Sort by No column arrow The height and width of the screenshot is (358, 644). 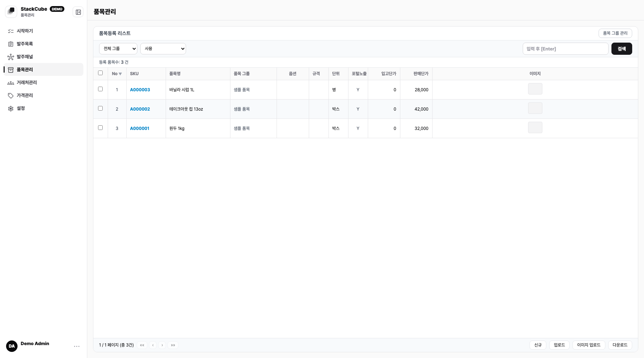point(120,74)
